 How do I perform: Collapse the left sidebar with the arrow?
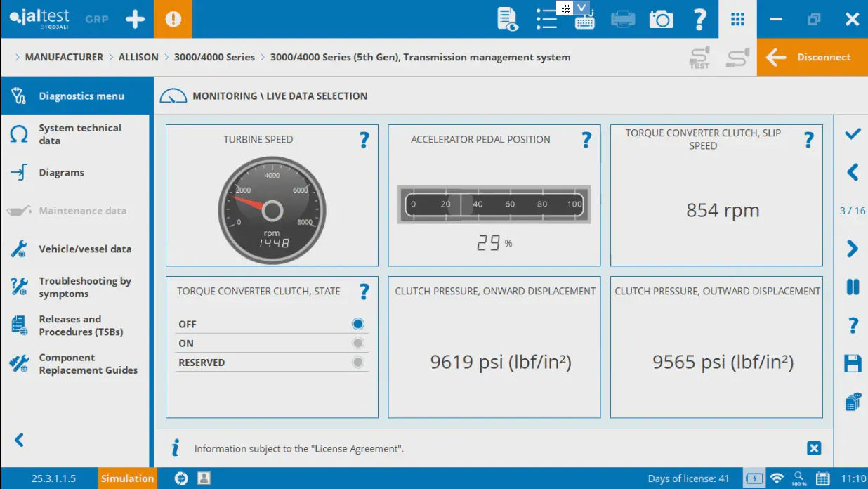tap(20, 440)
